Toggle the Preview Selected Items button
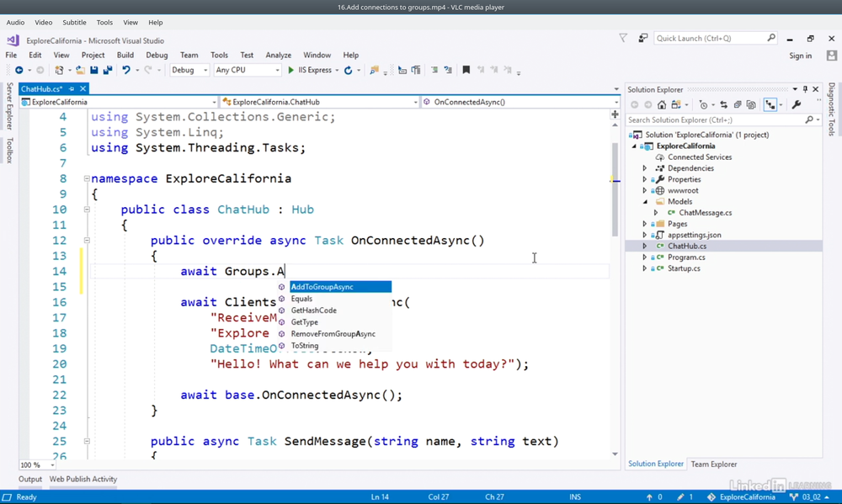 point(770,105)
